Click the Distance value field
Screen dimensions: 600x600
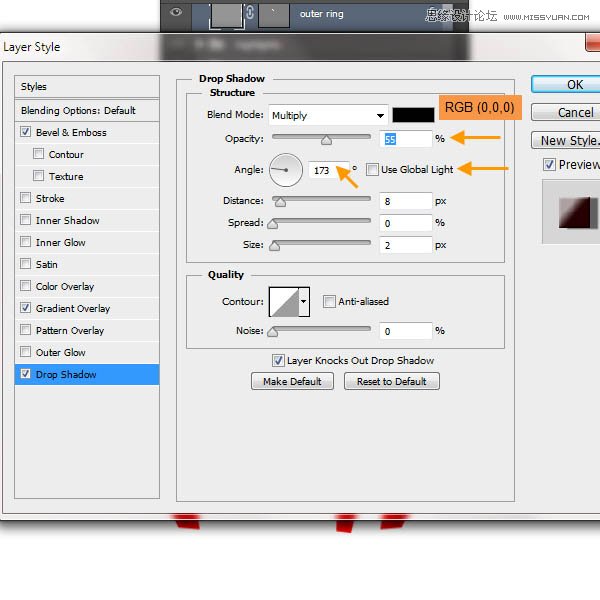coord(406,201)
